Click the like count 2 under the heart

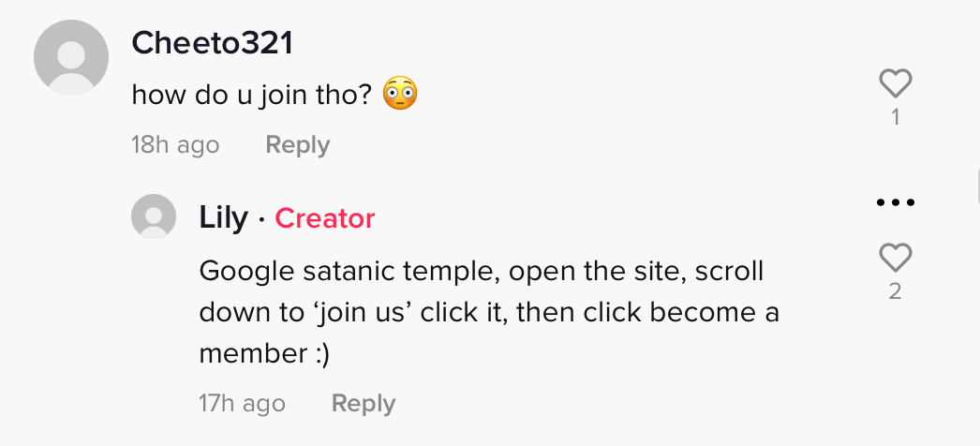[x=895, y=291]
